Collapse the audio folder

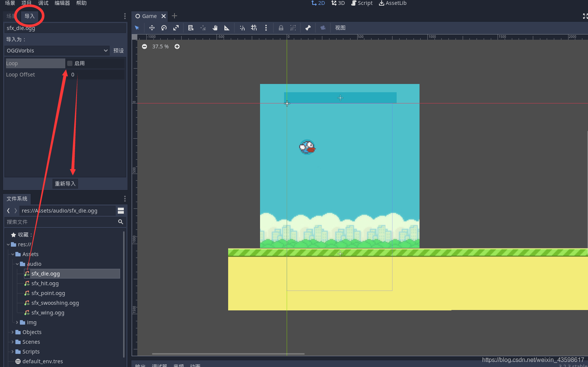pyautogui.click(x=17, y=264)
